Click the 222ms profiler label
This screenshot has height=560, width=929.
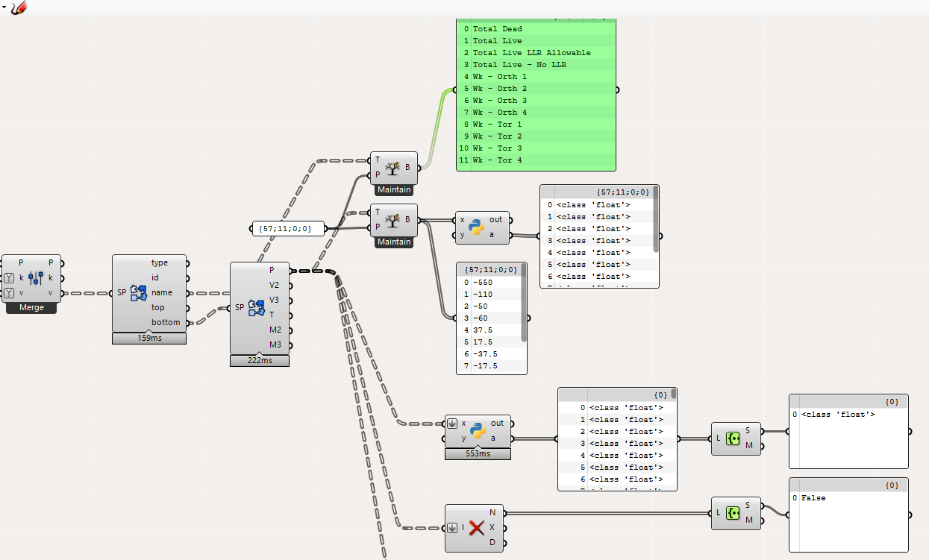click(259, 361)
